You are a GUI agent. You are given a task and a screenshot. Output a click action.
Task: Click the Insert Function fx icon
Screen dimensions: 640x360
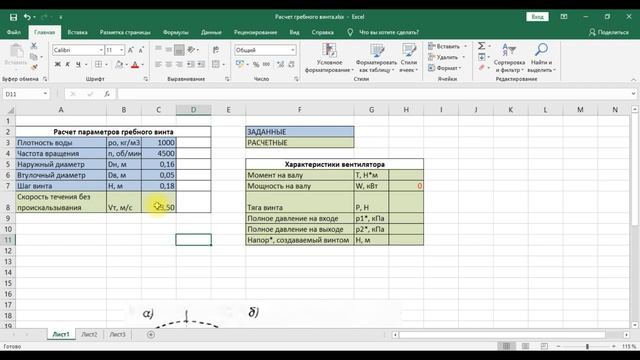(x=107, y=94)
